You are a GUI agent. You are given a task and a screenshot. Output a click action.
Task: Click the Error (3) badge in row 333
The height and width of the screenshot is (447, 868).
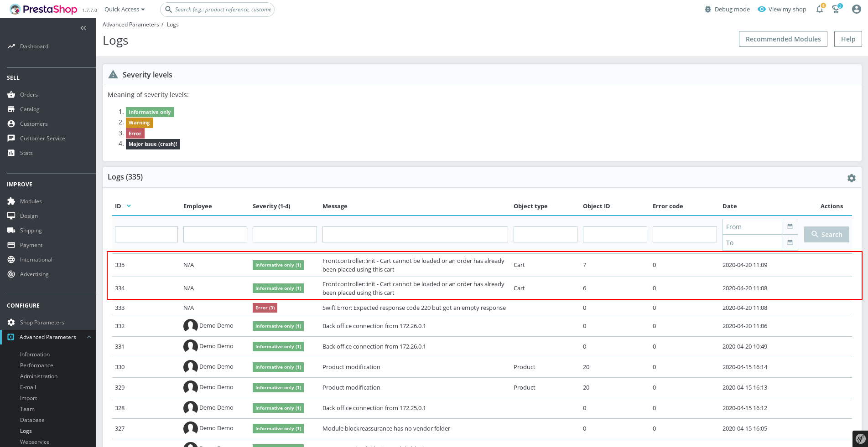[x=265, y=308]
